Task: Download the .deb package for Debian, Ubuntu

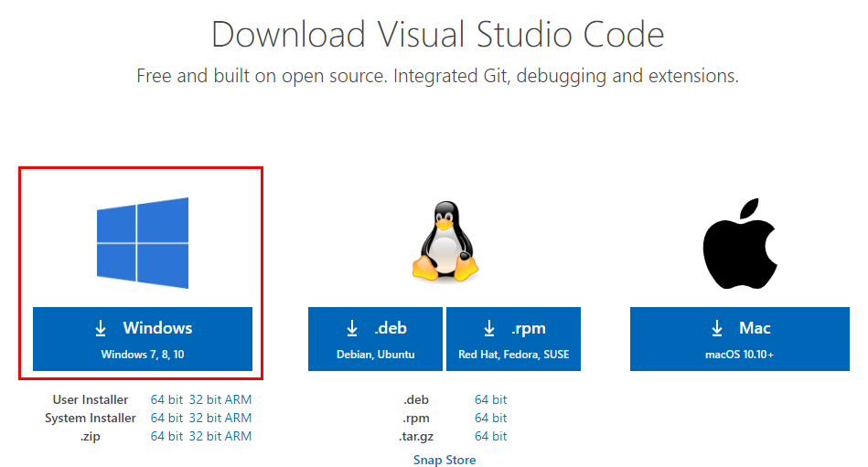Action: point(375,339)
